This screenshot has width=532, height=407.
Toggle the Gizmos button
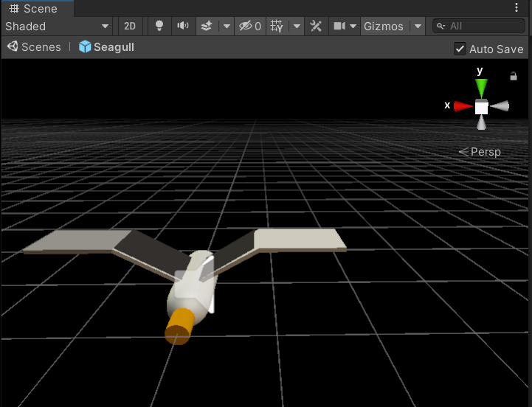point(384,26)
